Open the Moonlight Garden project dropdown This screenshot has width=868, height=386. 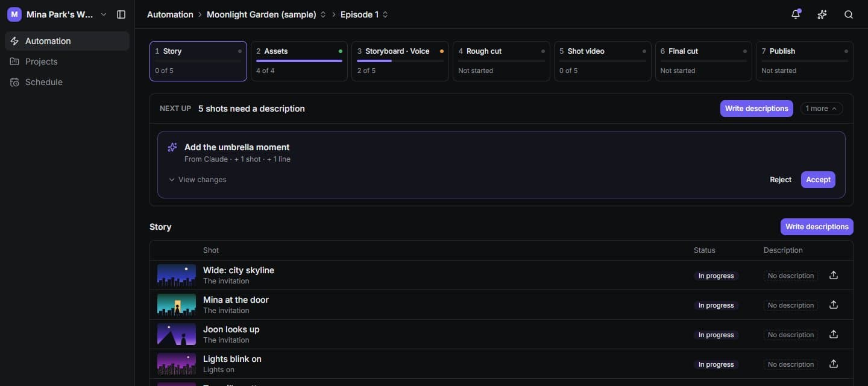(323, 14)
